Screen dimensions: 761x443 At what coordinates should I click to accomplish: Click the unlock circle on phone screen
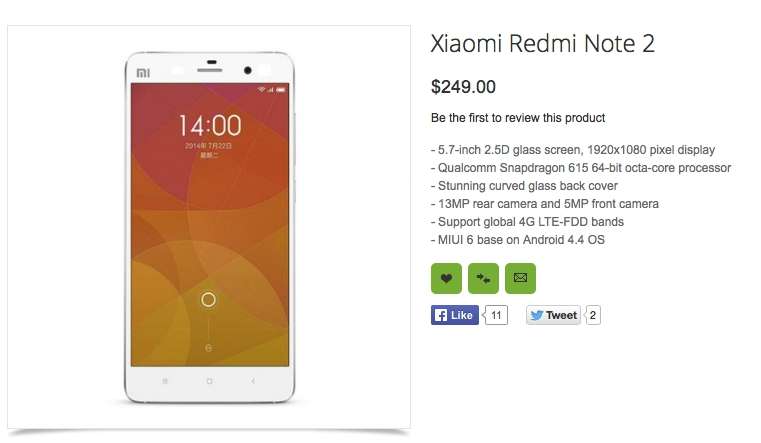(x=208, y=299)
